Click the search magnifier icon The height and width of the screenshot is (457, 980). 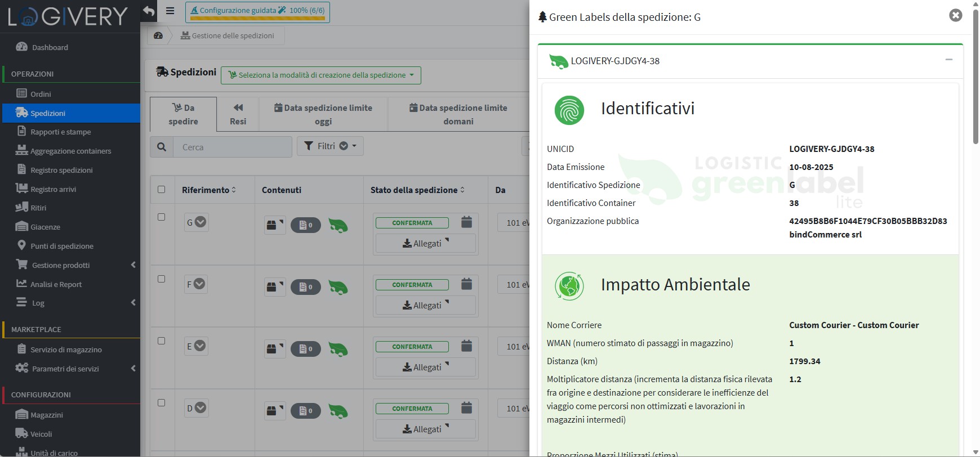click(x=162, y=147)
